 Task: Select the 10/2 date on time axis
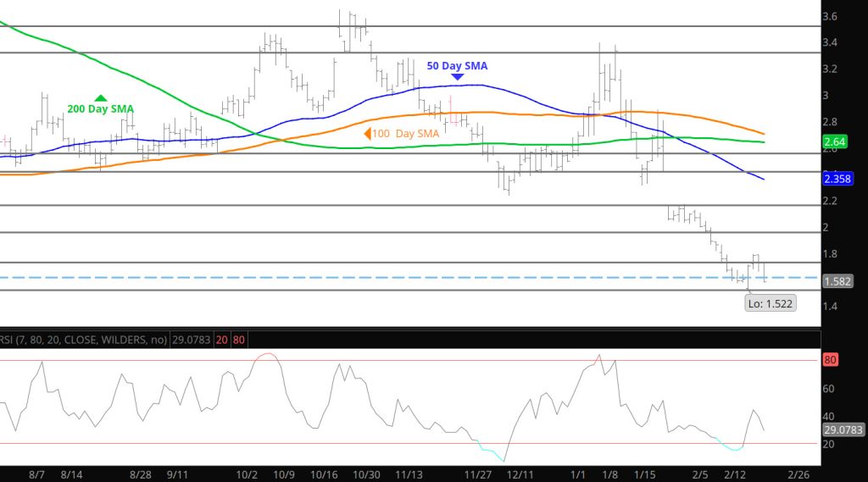coord(248,475)
